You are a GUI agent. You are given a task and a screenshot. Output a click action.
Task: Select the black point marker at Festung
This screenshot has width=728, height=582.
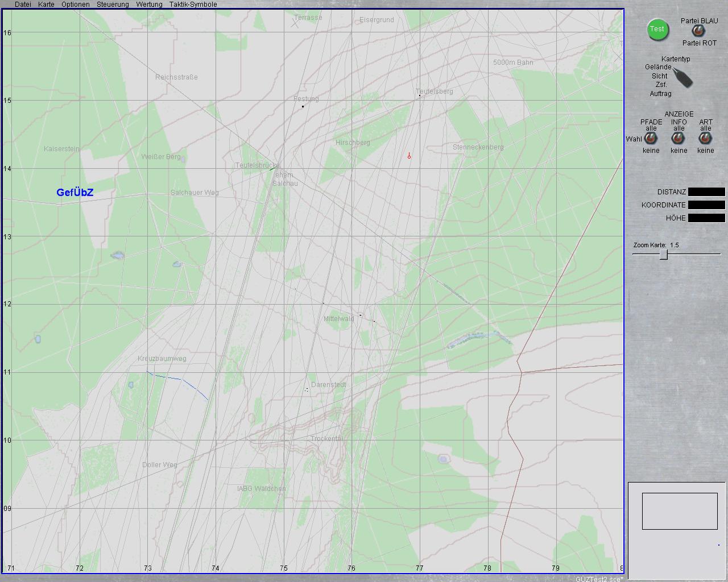303,106
